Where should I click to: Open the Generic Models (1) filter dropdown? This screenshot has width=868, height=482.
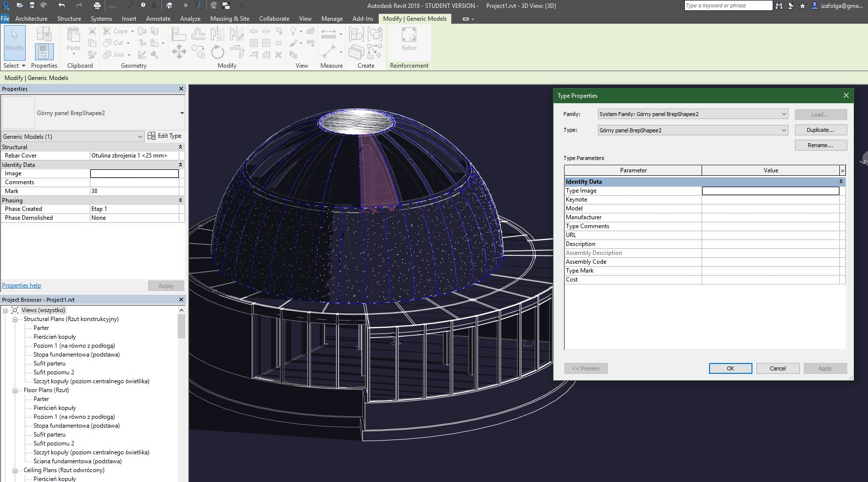pyautogui.click(x=140, y=137)
